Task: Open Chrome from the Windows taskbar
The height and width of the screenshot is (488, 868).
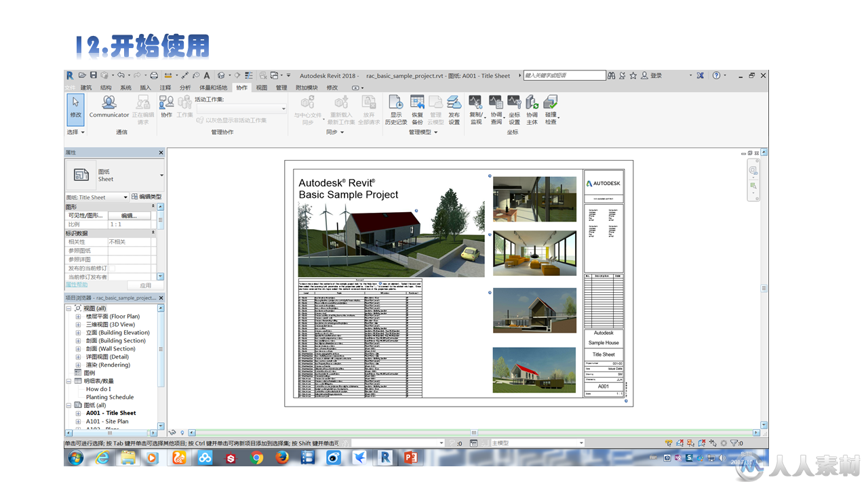Action: [x=256, y=458]
